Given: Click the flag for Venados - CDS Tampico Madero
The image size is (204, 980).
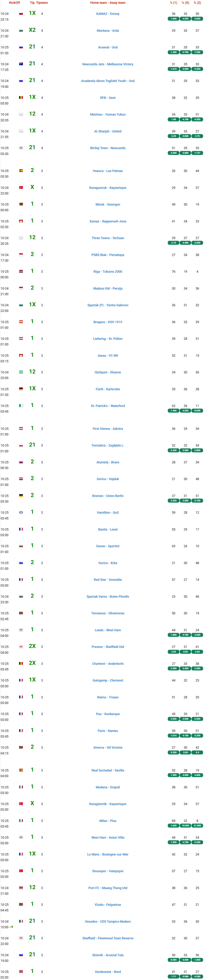Looking at the screenshot, I should coord(21,921).
